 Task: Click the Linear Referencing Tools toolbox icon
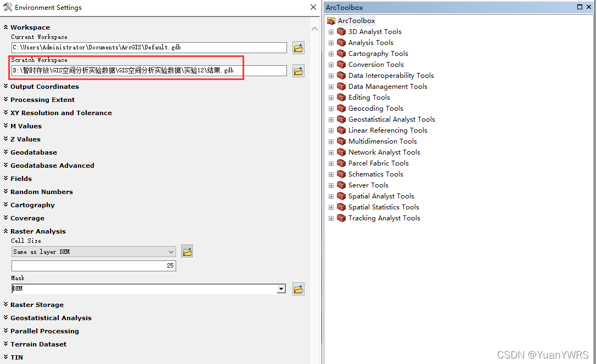341,130
